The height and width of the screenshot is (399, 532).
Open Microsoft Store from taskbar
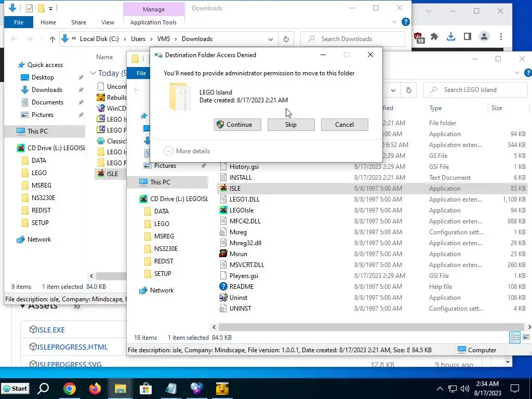[x=145, y=389]
